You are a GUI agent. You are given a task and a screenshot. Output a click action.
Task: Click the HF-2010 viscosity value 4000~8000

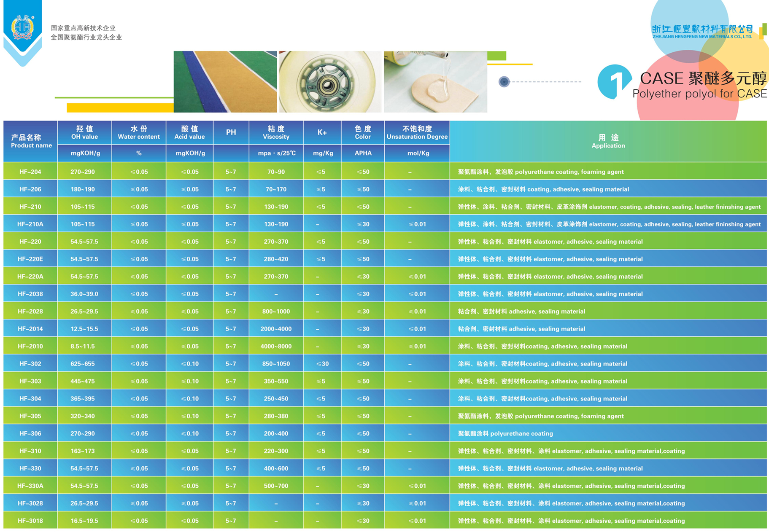(276, 347)
